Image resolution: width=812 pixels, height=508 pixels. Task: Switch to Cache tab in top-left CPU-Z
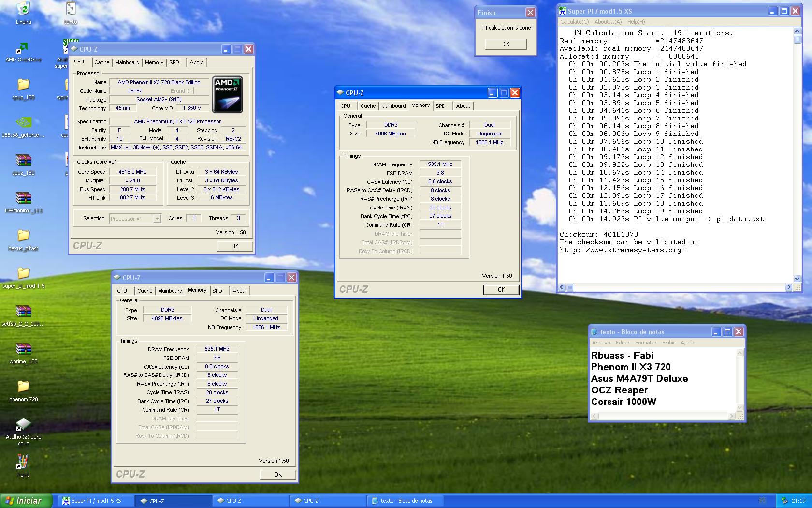101,62
